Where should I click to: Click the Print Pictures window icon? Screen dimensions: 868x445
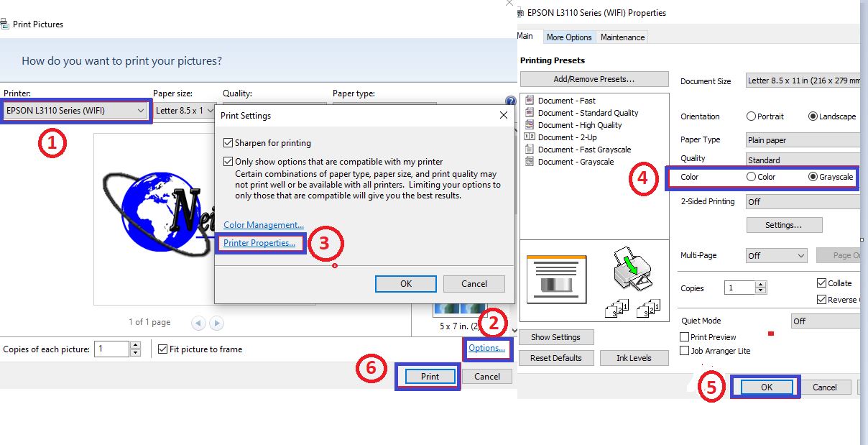pos(4,24)
